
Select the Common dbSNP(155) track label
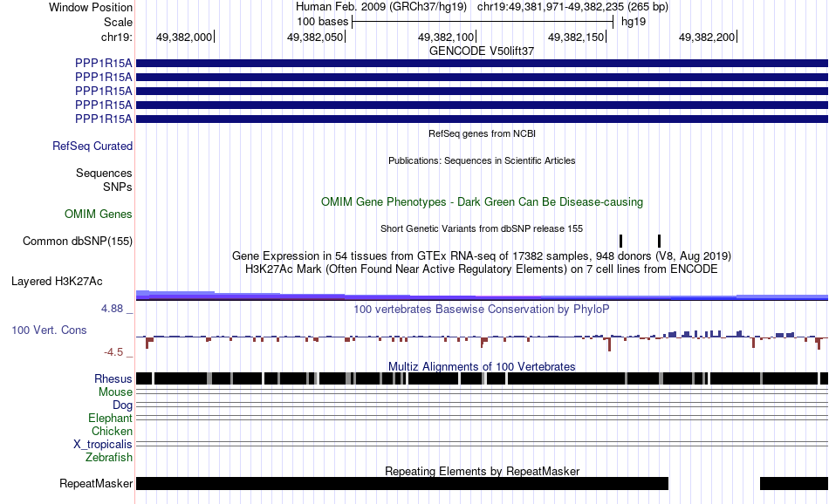click(78, 242)
